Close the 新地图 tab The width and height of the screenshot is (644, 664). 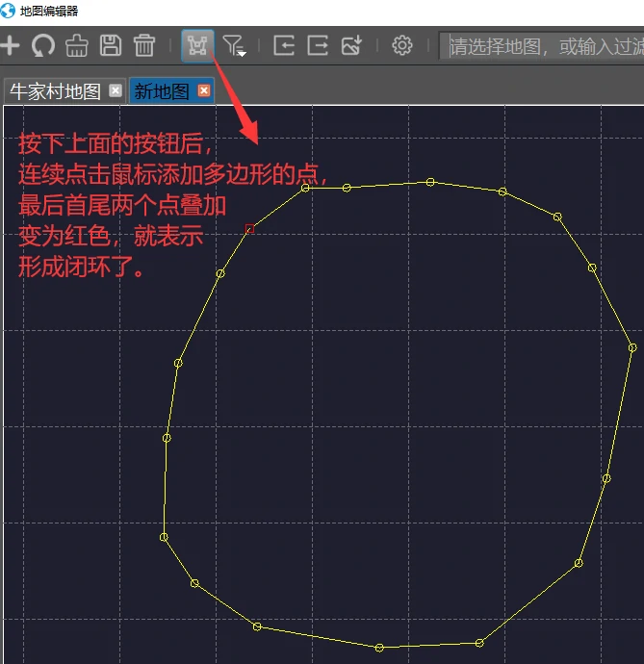click(x=204, y=90)
